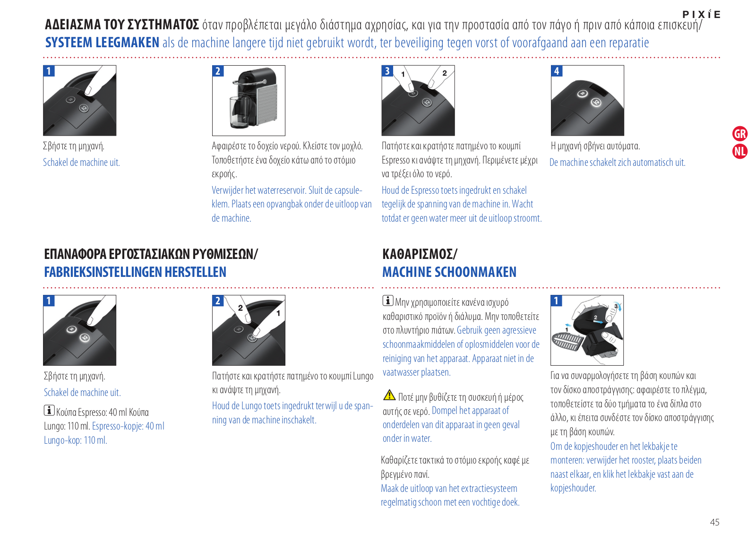
Task: Click the red GR language badge
Action: click(740, 134)
